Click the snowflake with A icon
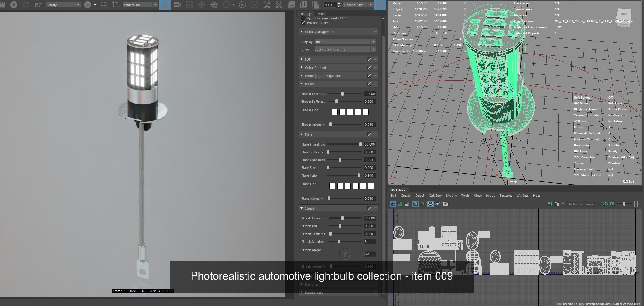The width and height of the screenshot is (644, 306). 214,5
